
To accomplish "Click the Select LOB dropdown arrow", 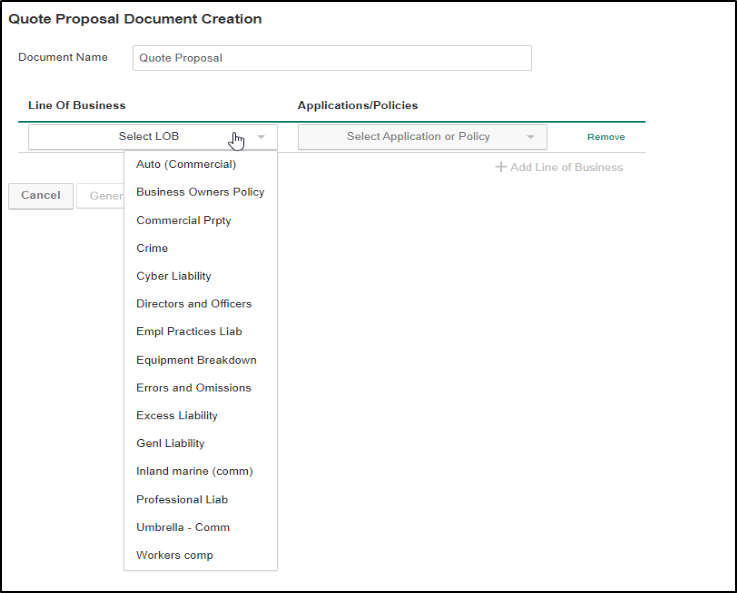I will (261, 137).
